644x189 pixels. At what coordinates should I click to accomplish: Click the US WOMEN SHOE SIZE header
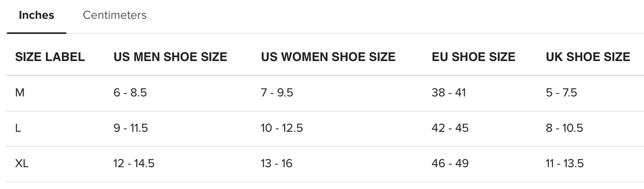328,57
